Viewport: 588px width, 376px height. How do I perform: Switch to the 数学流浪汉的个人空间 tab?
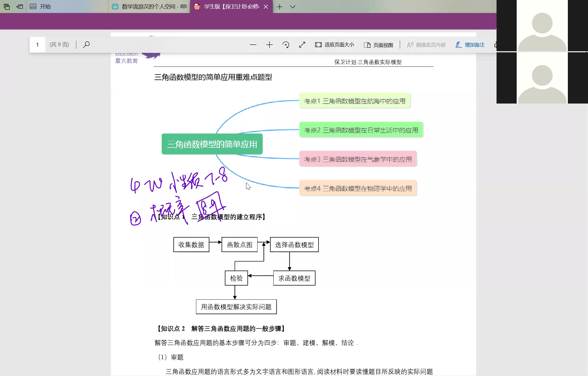pyautogui.click(x=149, y=7)
